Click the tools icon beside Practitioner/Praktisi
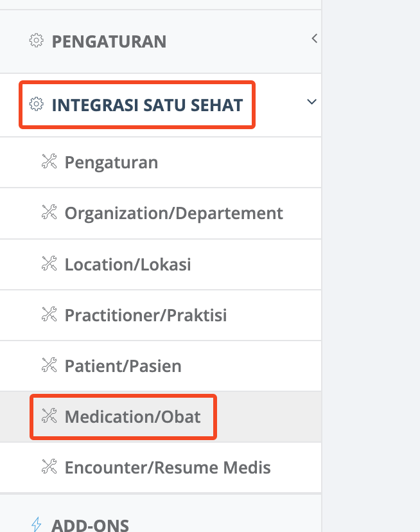 [49, 314]
